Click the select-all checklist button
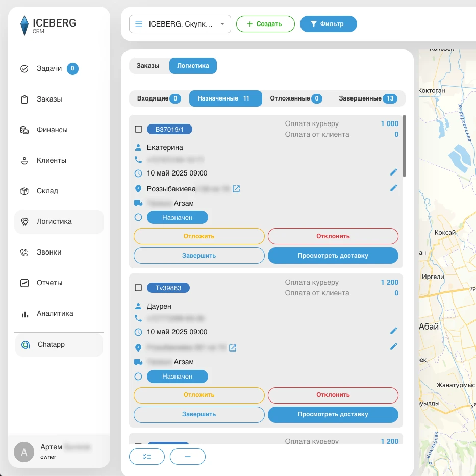476x476 pixels. (x=147, y=457)
